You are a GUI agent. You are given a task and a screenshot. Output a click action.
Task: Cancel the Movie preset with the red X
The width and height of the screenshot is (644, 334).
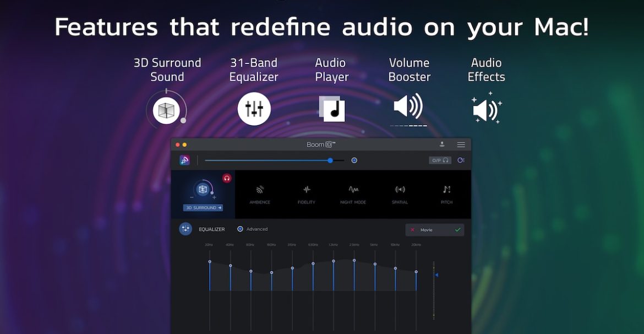click(x=412, y=230)
